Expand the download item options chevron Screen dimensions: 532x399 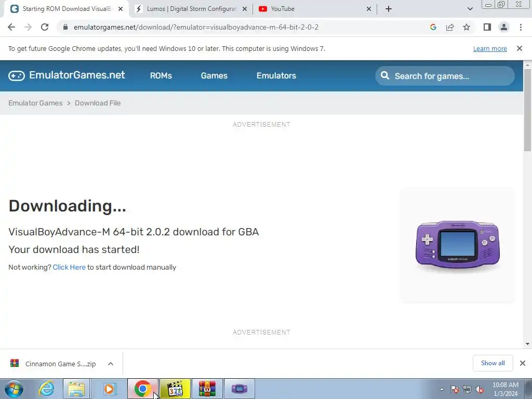(111, 364)
